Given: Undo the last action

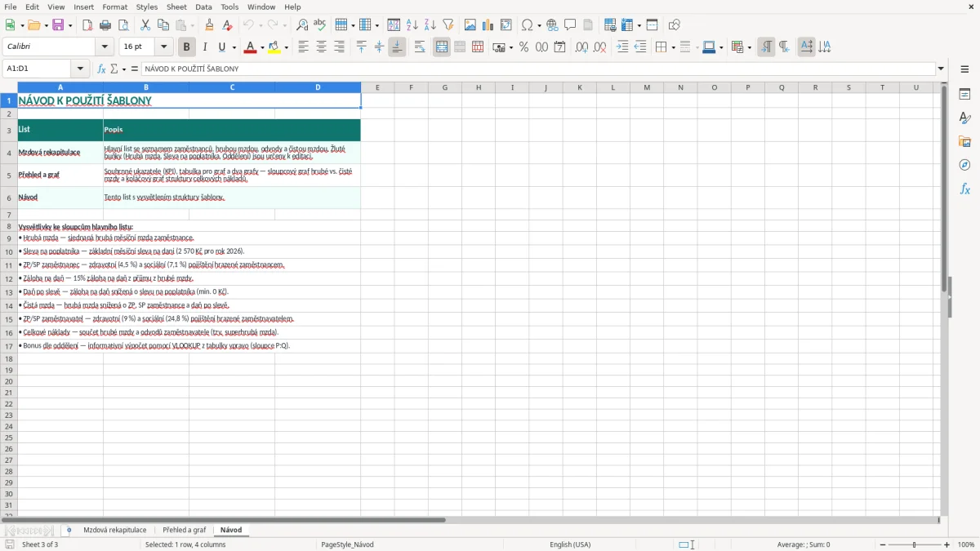Looking at the screenshot, I should (248, 25).
